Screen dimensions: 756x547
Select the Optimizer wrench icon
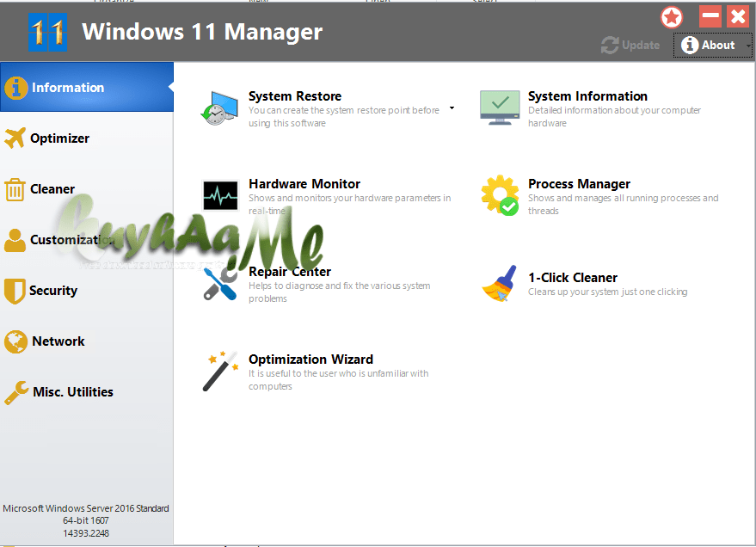(x=15, y=138)
